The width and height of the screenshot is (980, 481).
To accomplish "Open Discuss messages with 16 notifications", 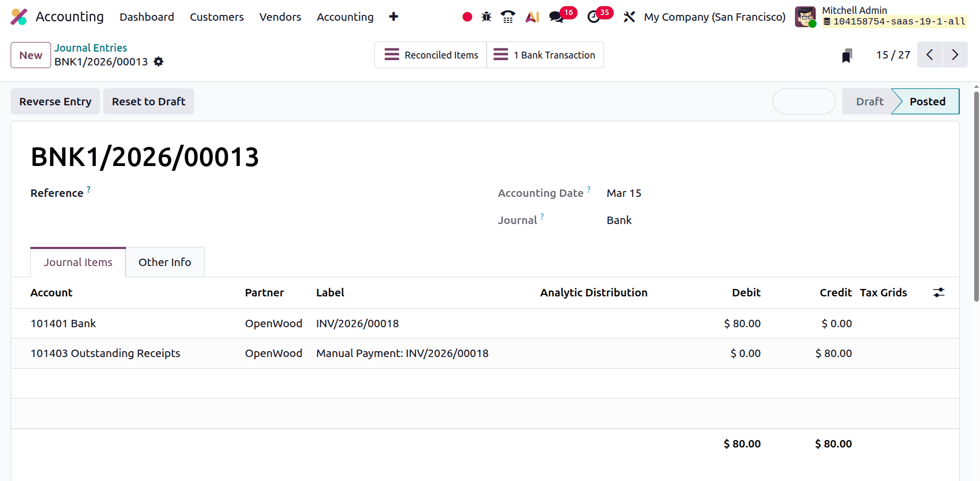I will [x=555, y=16].
